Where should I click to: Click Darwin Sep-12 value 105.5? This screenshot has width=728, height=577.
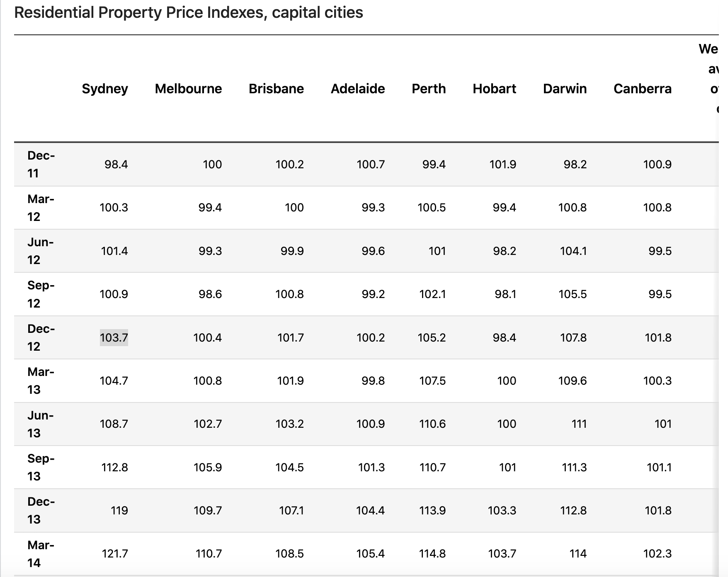tap(573, 294)
